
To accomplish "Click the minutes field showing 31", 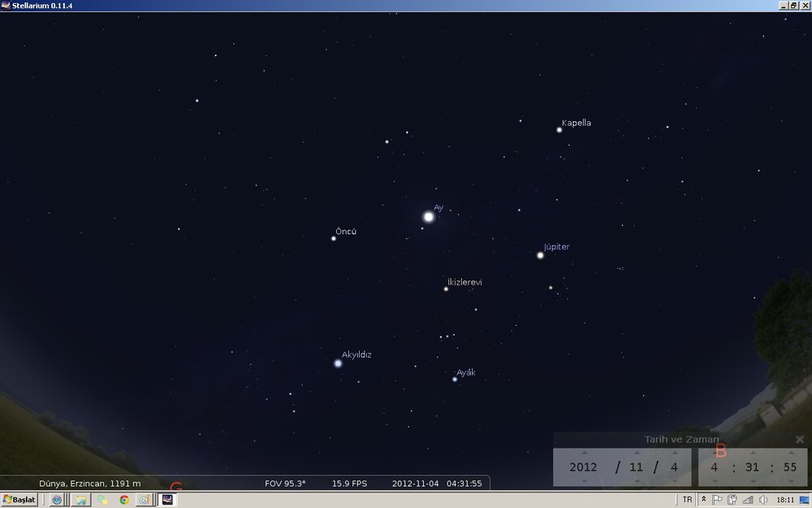I will click(753, 467).
